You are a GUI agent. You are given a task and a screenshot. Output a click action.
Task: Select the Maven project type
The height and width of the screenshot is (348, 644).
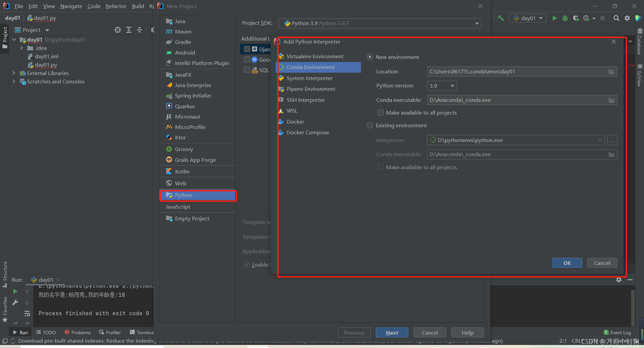click(x=183, y=31)
